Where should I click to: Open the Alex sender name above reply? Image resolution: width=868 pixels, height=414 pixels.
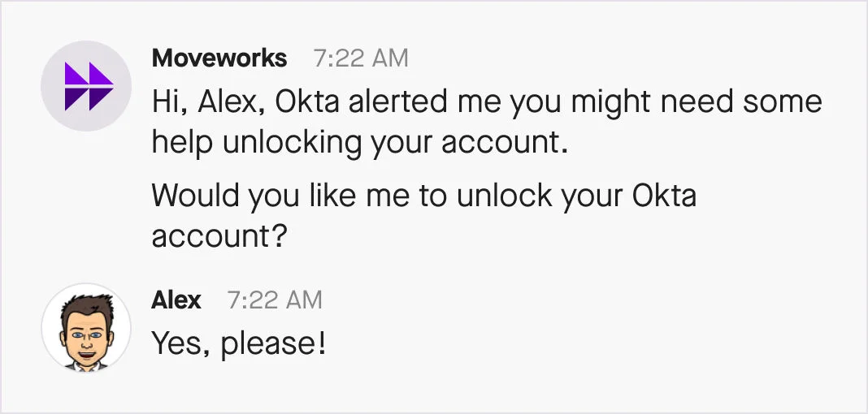pos(176,300)
